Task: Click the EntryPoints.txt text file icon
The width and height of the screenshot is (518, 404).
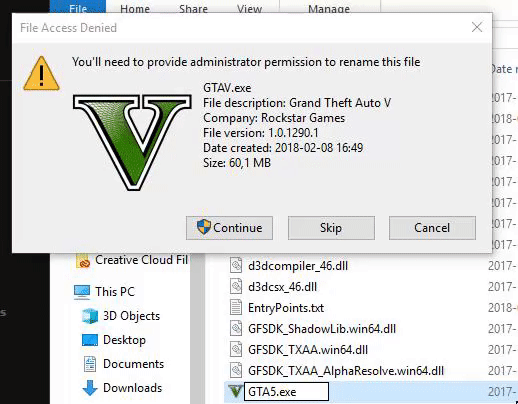Action: pos(236,307)
